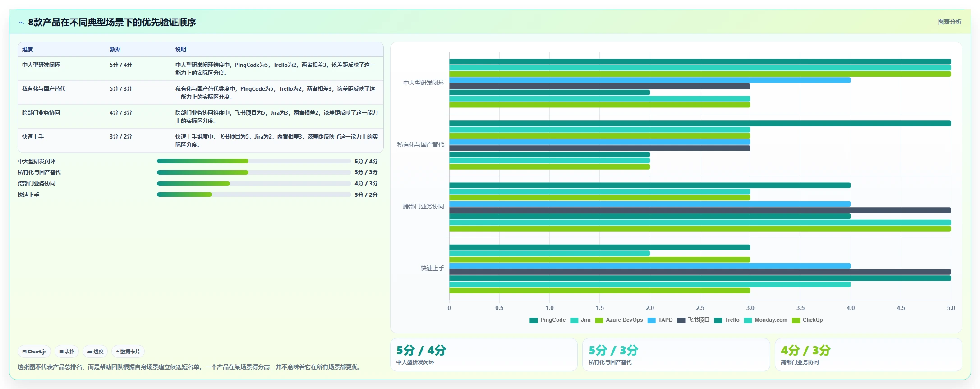Toggle the PingCode dataset in the chart legend
Image resolution: width=980 pixels, height=389 pixels.
pyautogui.click(x=547, y=320)
